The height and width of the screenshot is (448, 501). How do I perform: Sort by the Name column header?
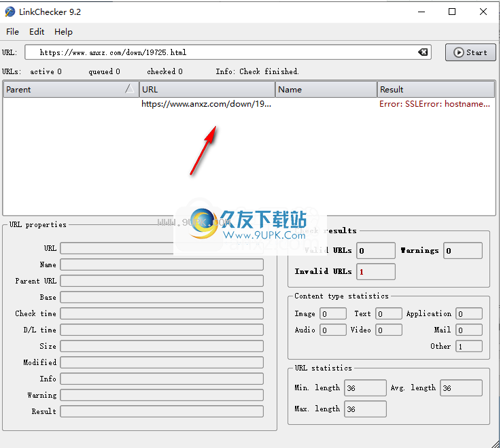(326, 90)
